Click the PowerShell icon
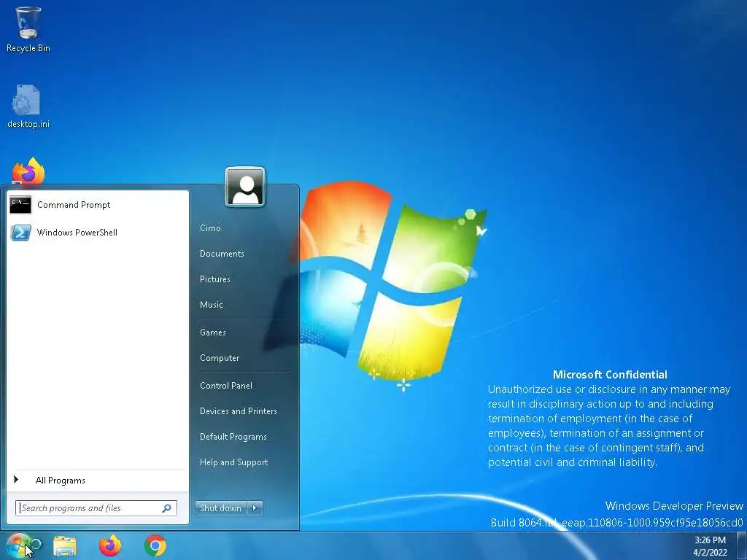Screen dimensions: 747x560 [20, 233]
